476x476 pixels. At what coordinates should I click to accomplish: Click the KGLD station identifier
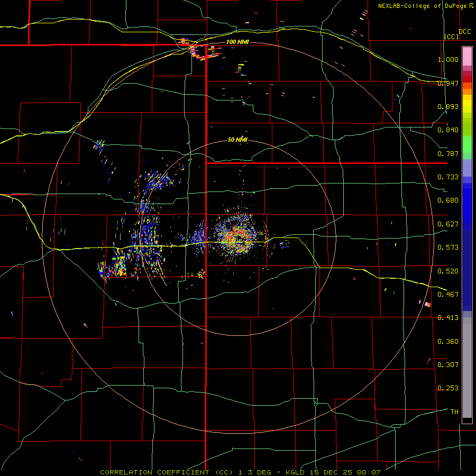click(296, 472)
